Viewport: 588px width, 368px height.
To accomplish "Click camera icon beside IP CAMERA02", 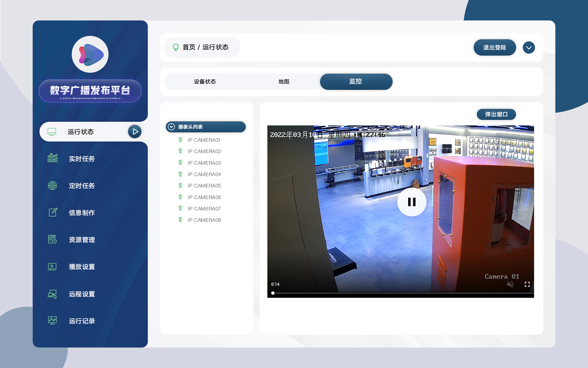I will tap(180, 151).
